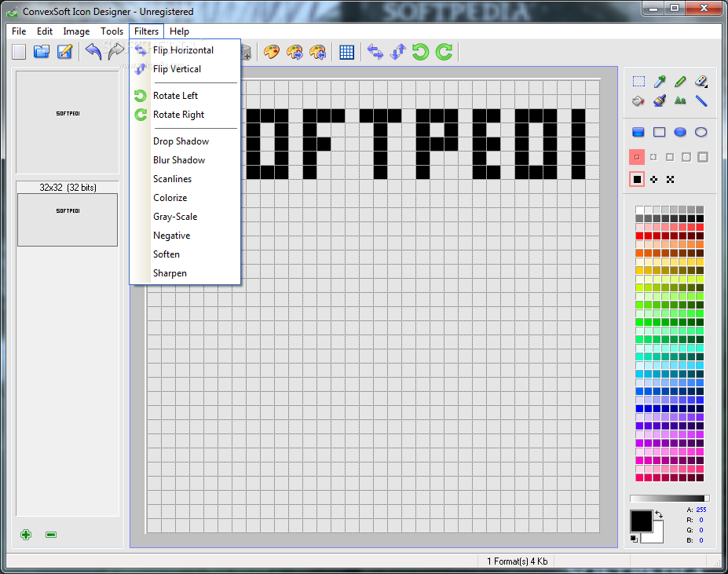Apply the Soften filter
This screenshot has width=728, height=574.
185,254
